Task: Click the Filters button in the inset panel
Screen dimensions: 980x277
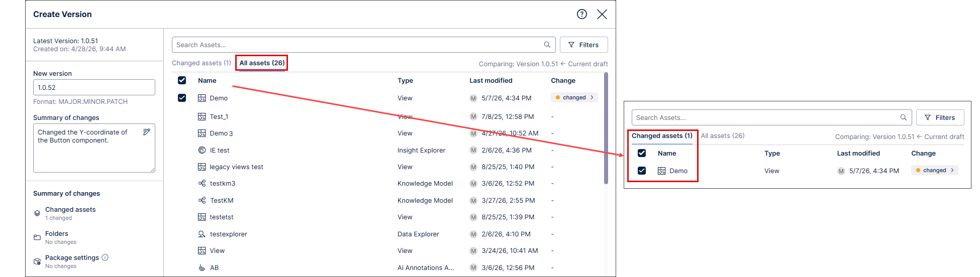Action: (940, 117)
